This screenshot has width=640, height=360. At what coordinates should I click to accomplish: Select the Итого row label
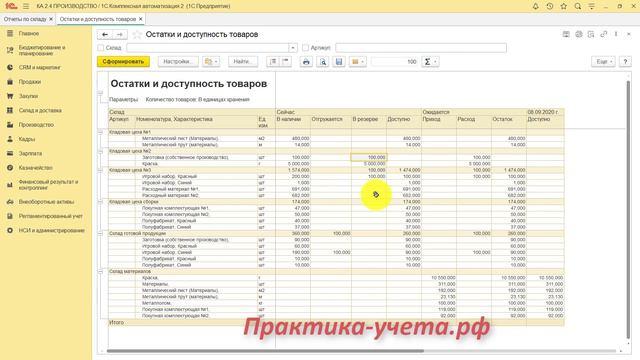pos(116,322)
